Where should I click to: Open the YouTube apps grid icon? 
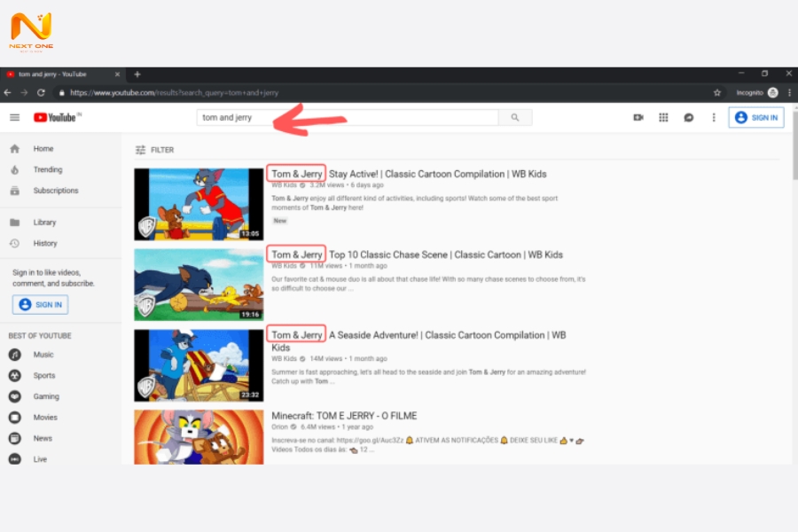click(663, 118)
